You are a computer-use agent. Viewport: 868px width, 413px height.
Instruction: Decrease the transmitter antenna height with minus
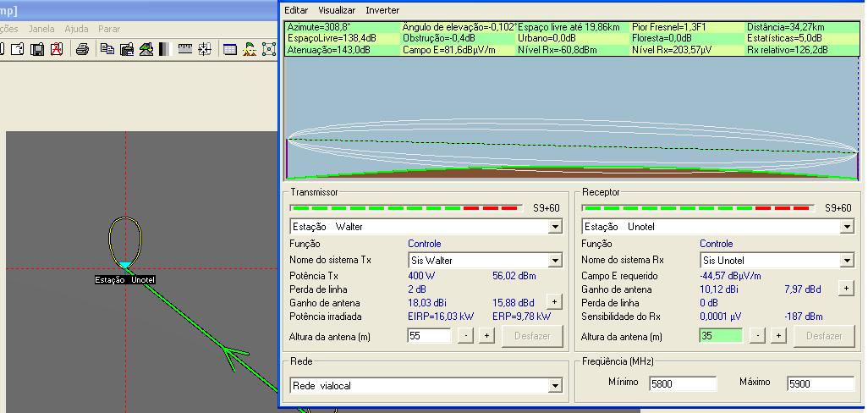tap(465, 336)
